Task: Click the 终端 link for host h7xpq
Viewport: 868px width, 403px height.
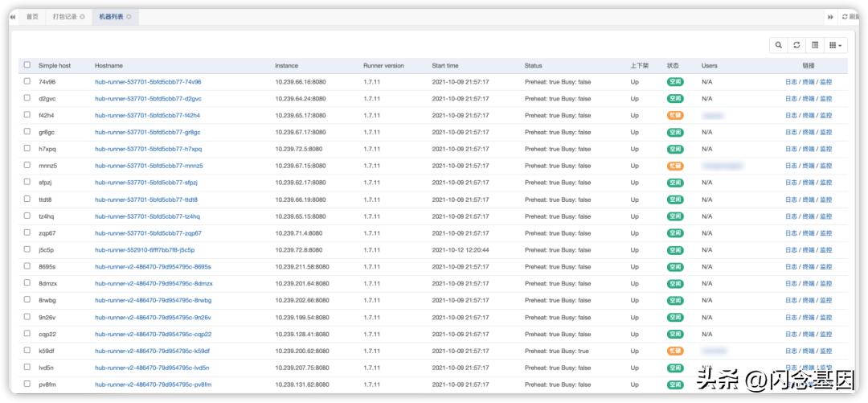Action: tap(809, 149)
